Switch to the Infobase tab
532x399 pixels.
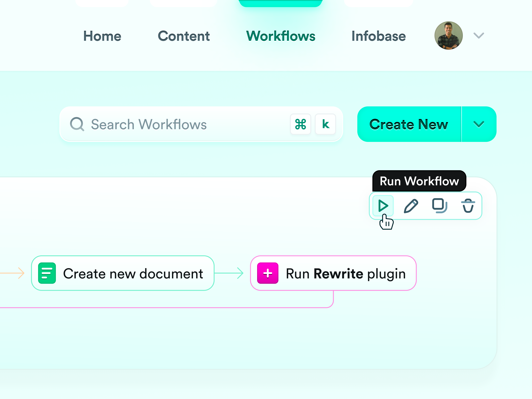tap(379, 36)
